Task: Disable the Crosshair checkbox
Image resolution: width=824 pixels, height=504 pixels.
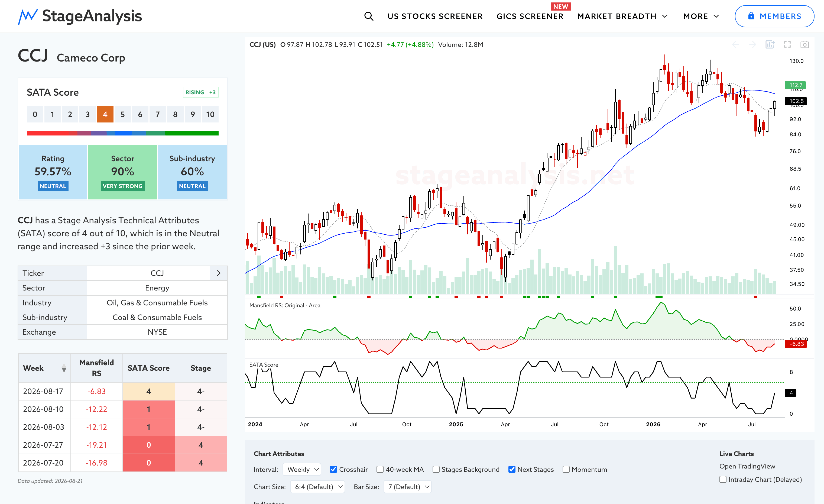Action: tap(333, 469)
